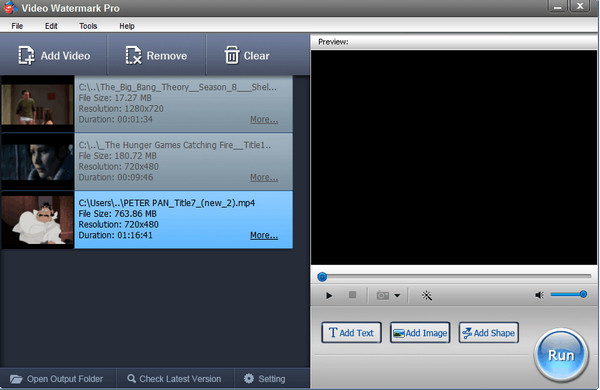Play the preview video

(329, 295)
